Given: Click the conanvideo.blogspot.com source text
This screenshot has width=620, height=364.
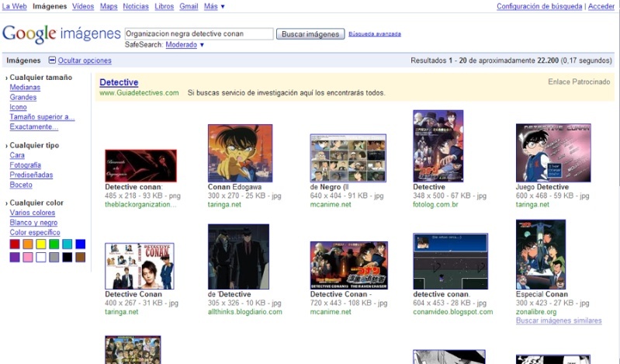Looking at the screenshot, I should [452, 312].
